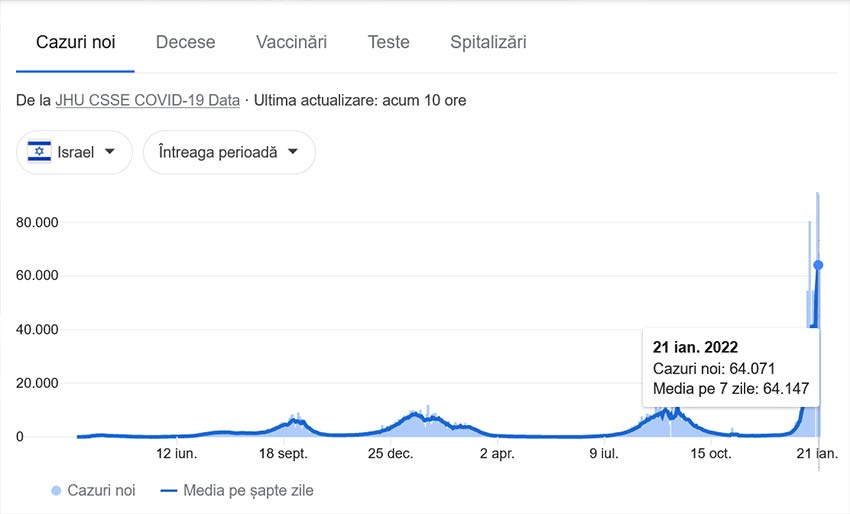Click the 18 sept. date label
Viewport: 850px width, 514px height.
coord(283,453)
